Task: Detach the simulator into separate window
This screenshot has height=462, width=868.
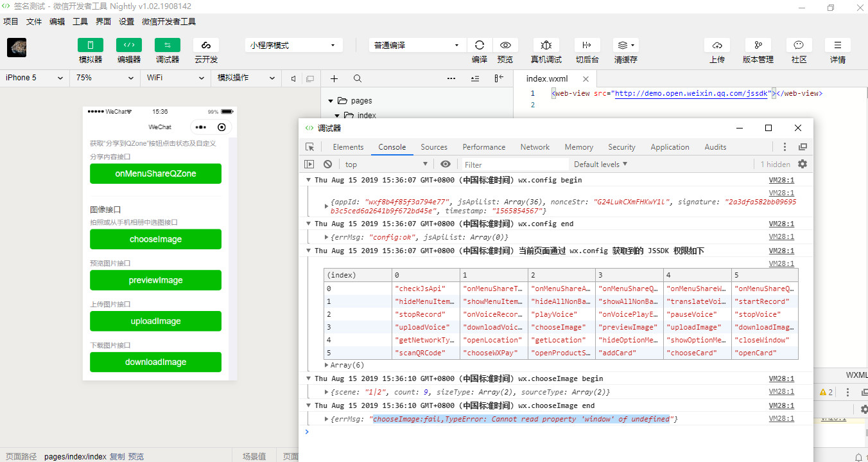Action: (310, 78)
